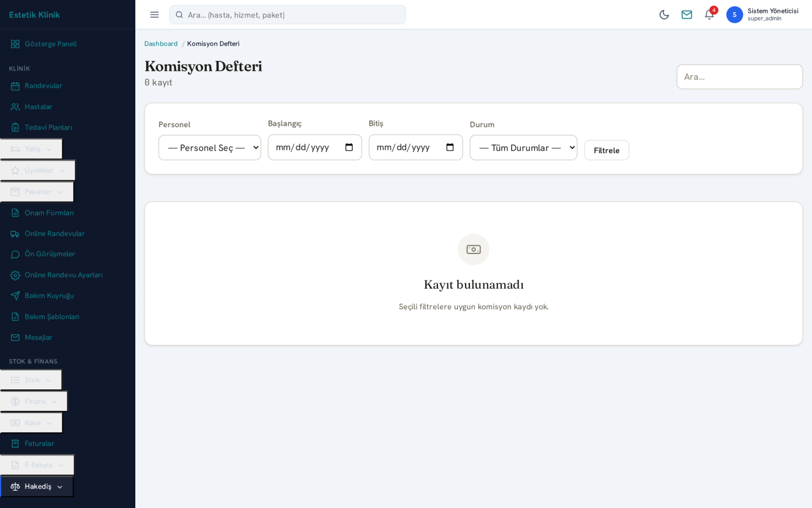Click the Sistem Yöneticisi user name
This screenshot has width=812, height=508.
pyautogui.click(x=773, y=11)
